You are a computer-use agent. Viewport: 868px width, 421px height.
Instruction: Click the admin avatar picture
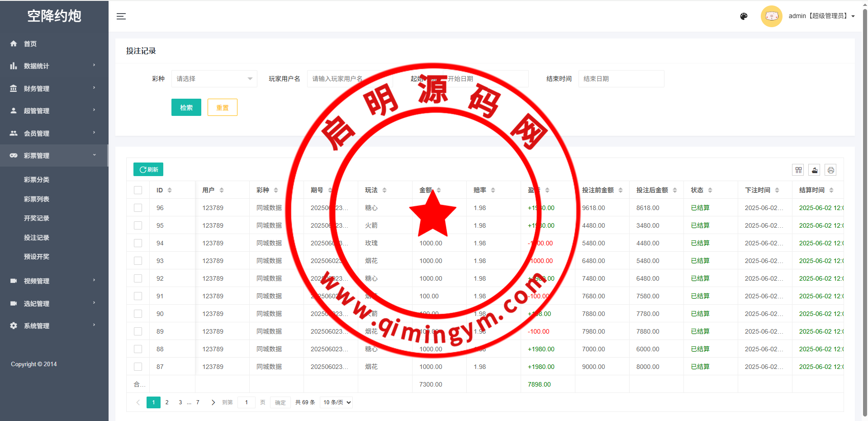pos(771,16)
